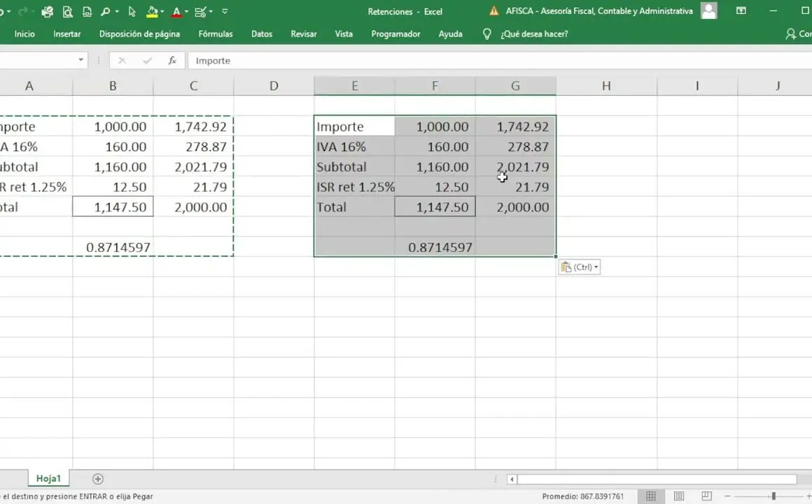Screen dimensions: 812x504
Task: Apply the red font color button
Action: pos(176,11)
